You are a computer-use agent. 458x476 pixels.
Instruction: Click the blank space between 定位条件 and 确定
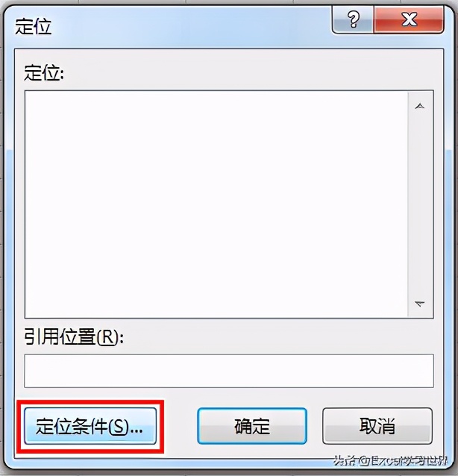pyautogui.click(x=177, y=426)
